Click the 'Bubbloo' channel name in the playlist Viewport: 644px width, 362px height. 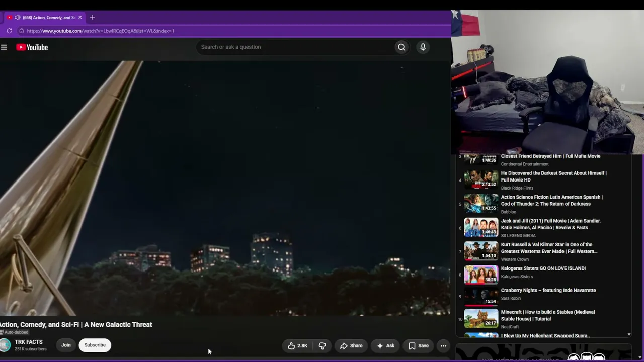[509, 212]
